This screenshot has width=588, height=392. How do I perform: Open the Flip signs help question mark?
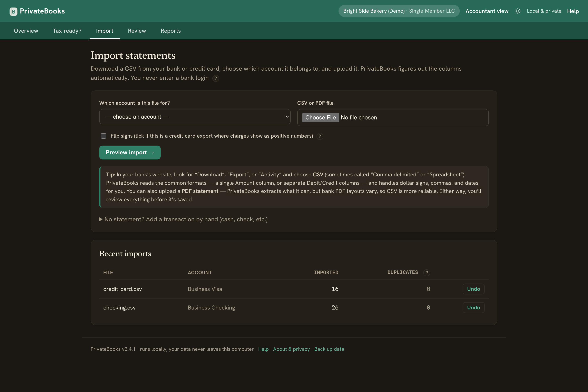pos(320,136)
